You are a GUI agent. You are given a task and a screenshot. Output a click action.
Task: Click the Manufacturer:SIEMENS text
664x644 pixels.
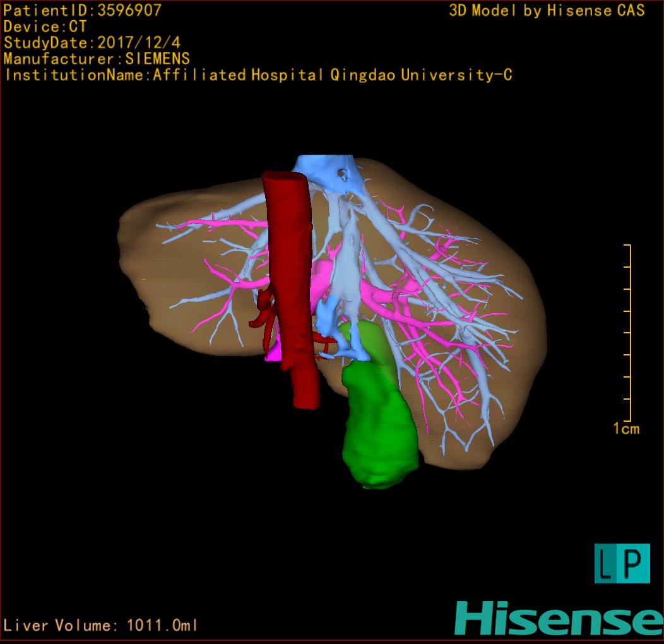pyautogui.click(x=97, y=59)
